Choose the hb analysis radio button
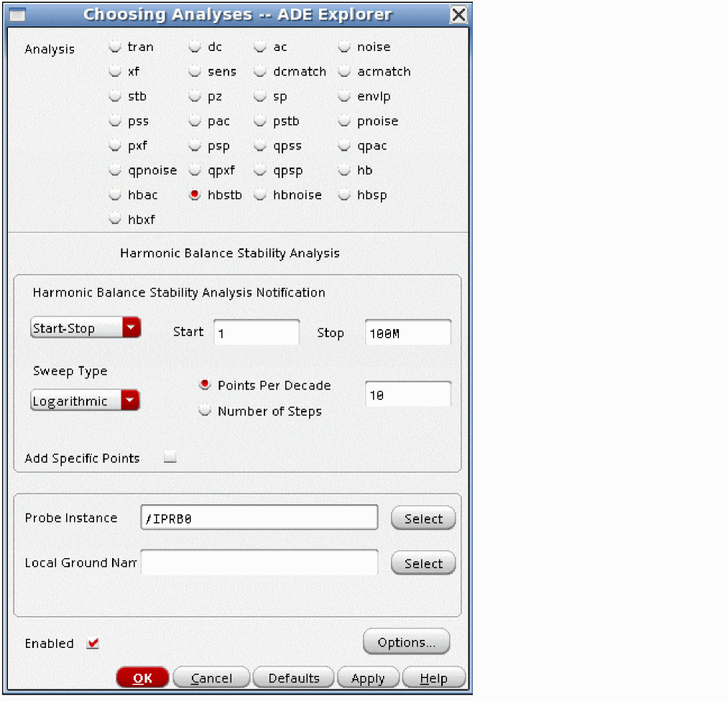The height and width of the screenshot is (701, 728). click(x=344, y=170)
